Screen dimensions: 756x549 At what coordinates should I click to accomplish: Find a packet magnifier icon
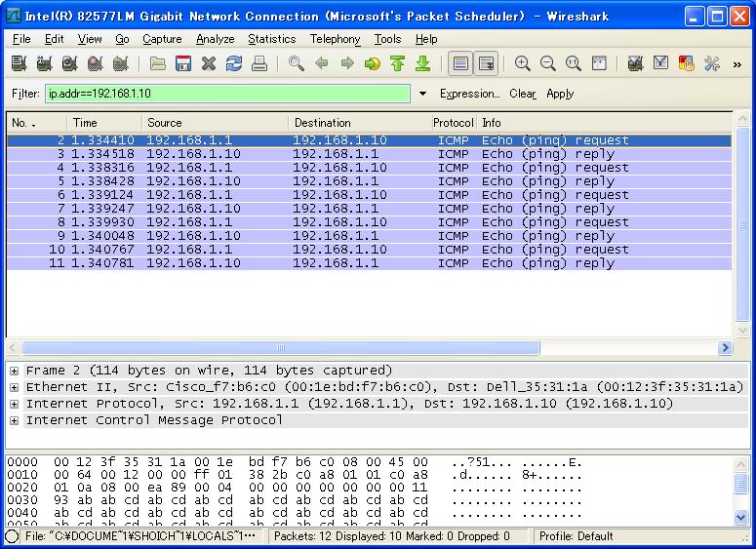tap(296, 63)
